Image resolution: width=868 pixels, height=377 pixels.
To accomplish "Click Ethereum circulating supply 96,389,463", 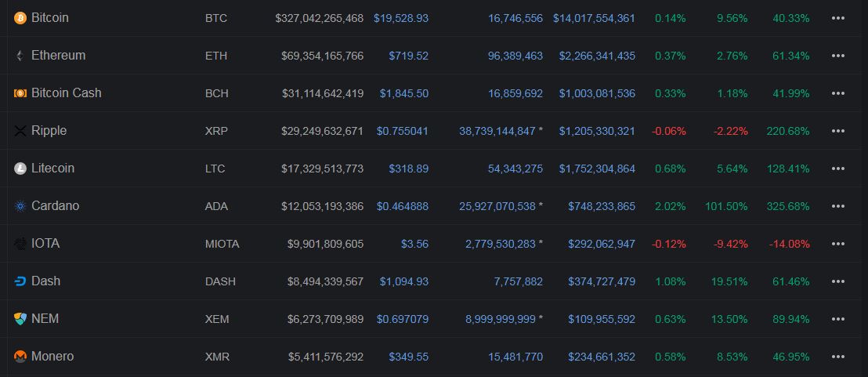I will pyautogui.click(x=515, y=56).
